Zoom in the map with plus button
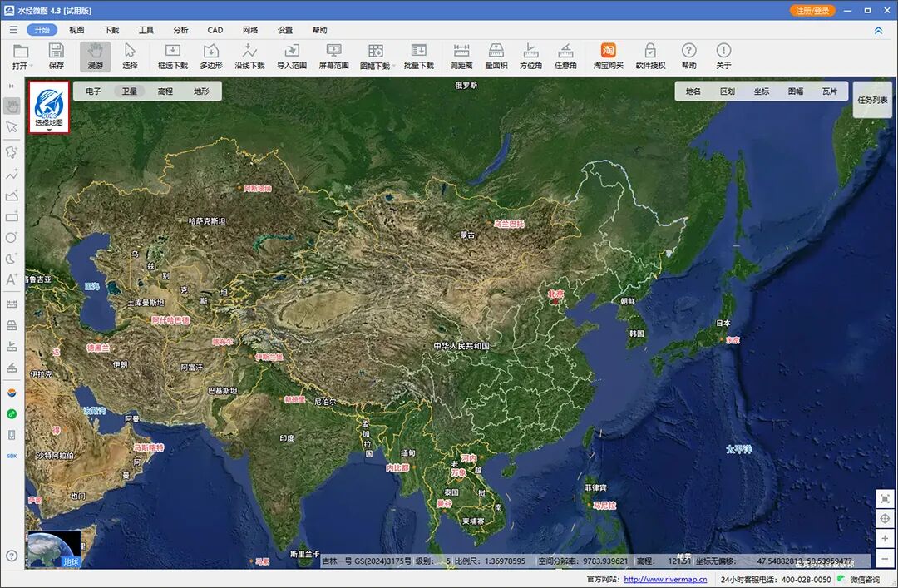 click(885, 538)
